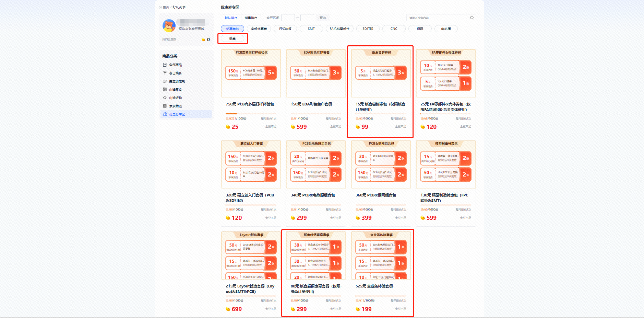Select the 全部优惠券 filter tag

259,29
